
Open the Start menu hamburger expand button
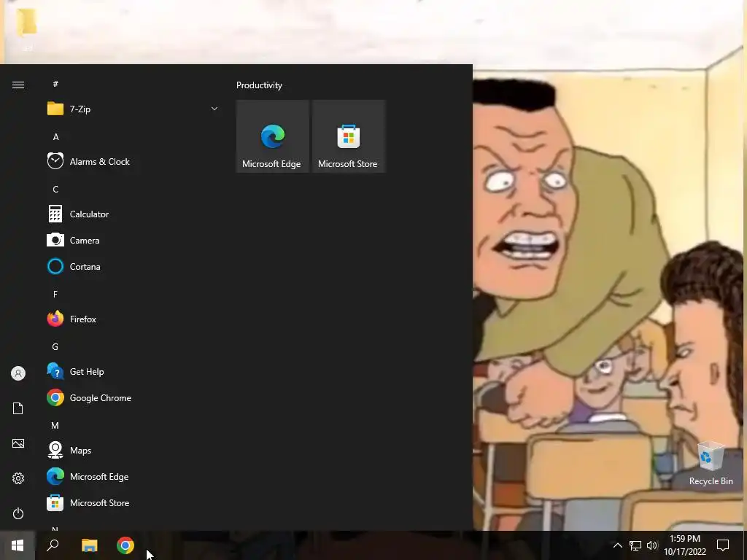click(x=18, y=85)
